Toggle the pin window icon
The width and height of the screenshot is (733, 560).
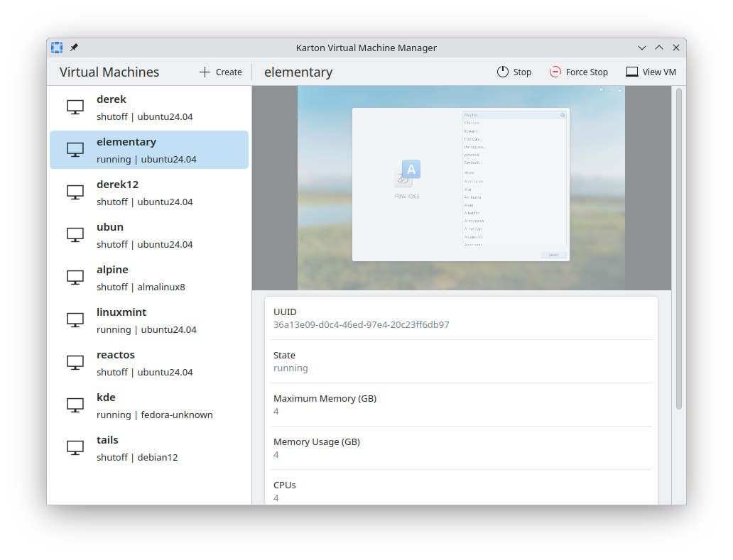point(74,48)
